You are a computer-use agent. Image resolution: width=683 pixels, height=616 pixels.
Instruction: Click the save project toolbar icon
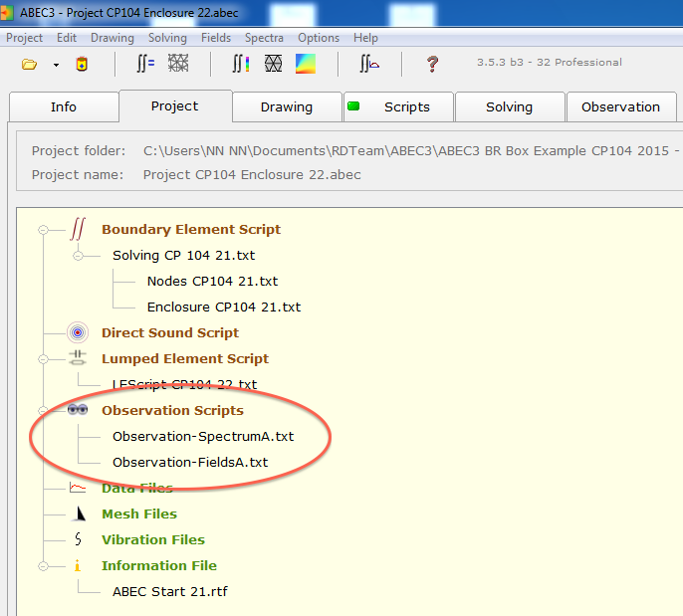(x=82, y=64)
